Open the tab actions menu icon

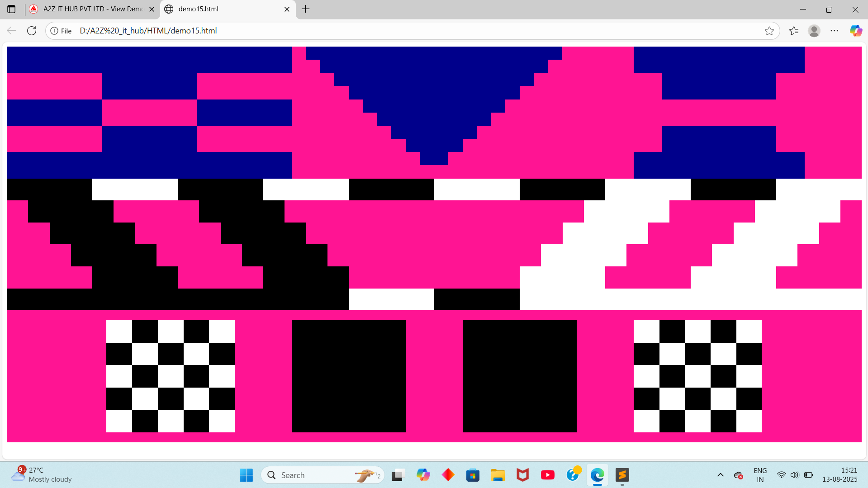pos(11,9)
